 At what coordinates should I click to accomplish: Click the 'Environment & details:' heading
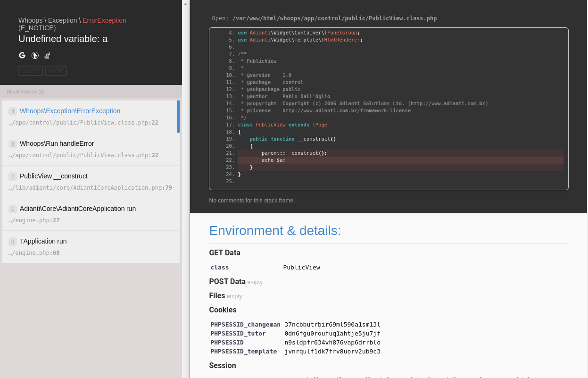[275, 231]
